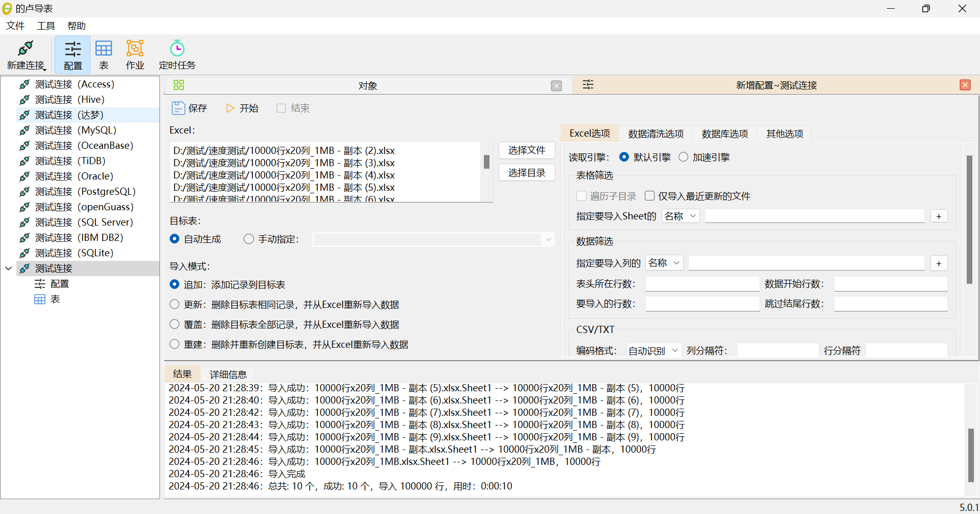
Task: Open the Sheet 名称 dropdown
Action: click(681, 216)
